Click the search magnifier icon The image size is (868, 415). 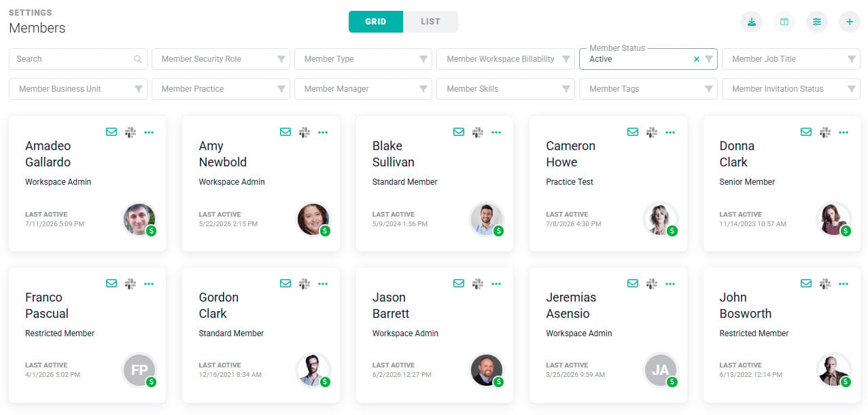pos(138,59)
